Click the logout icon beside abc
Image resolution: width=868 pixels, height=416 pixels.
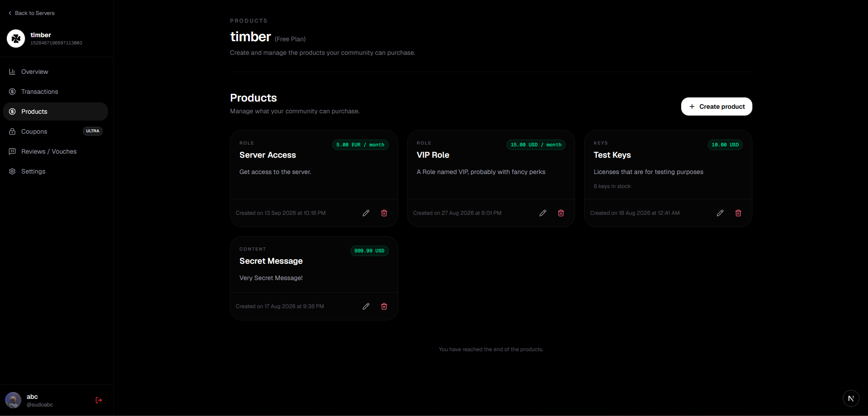pos(99,400)
